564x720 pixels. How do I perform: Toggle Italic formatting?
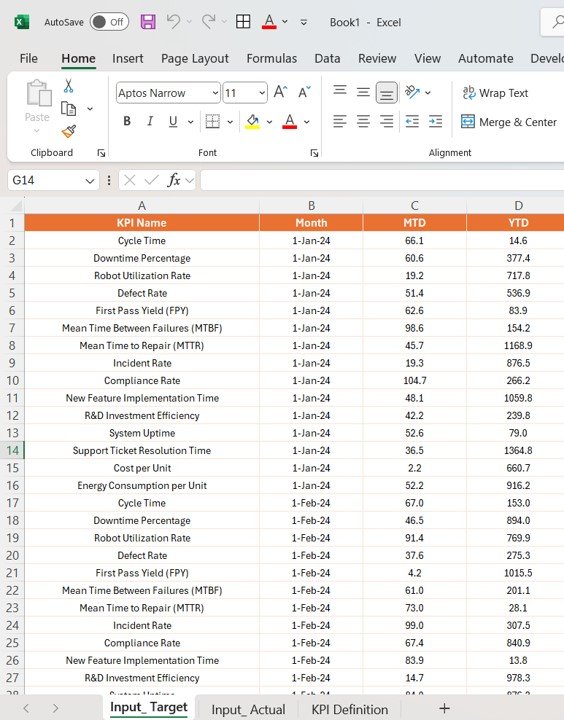150,121
